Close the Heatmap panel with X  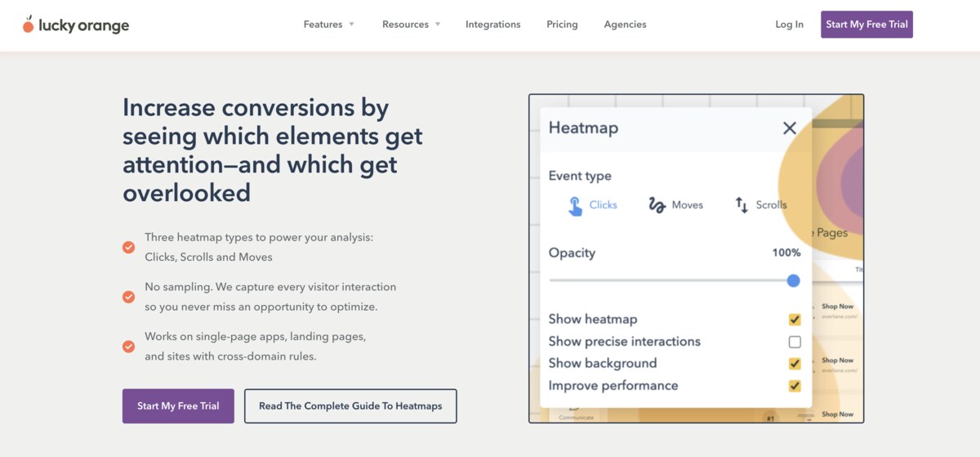[789, 128]
